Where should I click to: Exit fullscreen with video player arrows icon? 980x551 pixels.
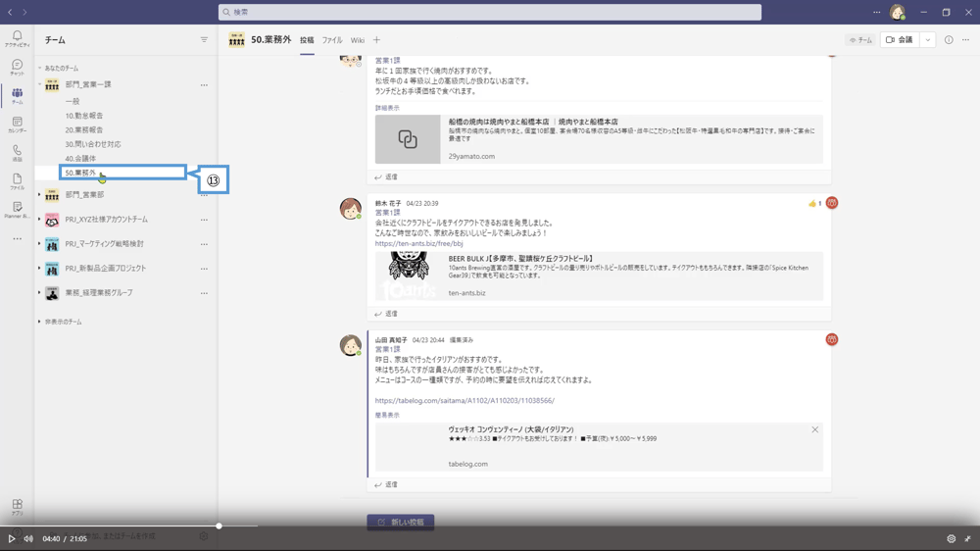[967, 538]
